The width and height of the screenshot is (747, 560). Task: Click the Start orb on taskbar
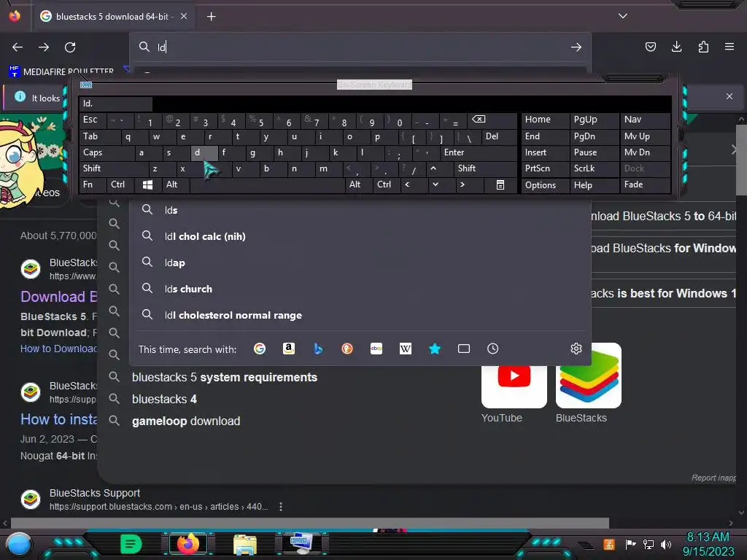(19, 544)
